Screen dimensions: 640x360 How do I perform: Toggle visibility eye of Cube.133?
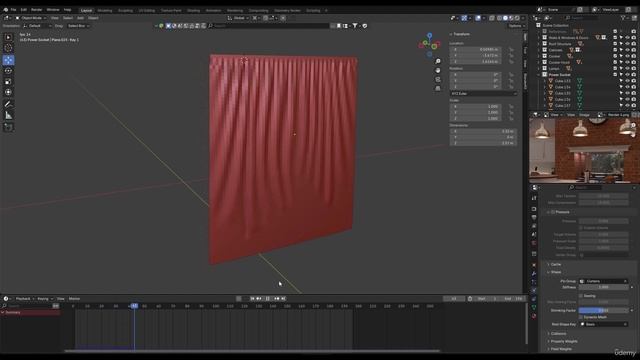coord(627,81)
